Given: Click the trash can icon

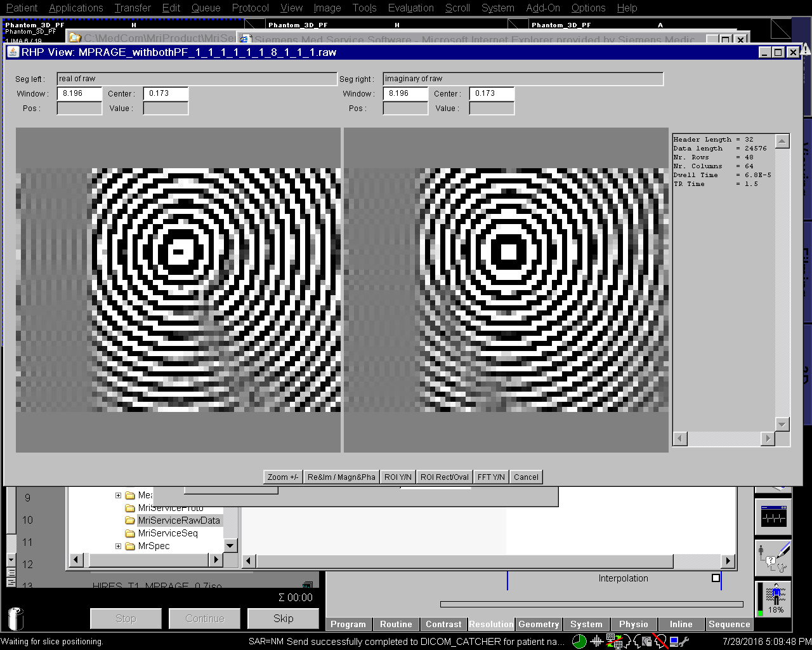Looking at the screenshot, I should (x=15, y=618).
